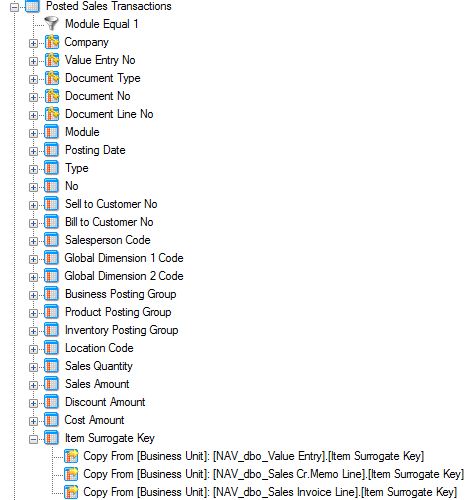This screenshot has height=500, width=468.
Task: Click the Value Entry No key field icon
Action: 52,60
